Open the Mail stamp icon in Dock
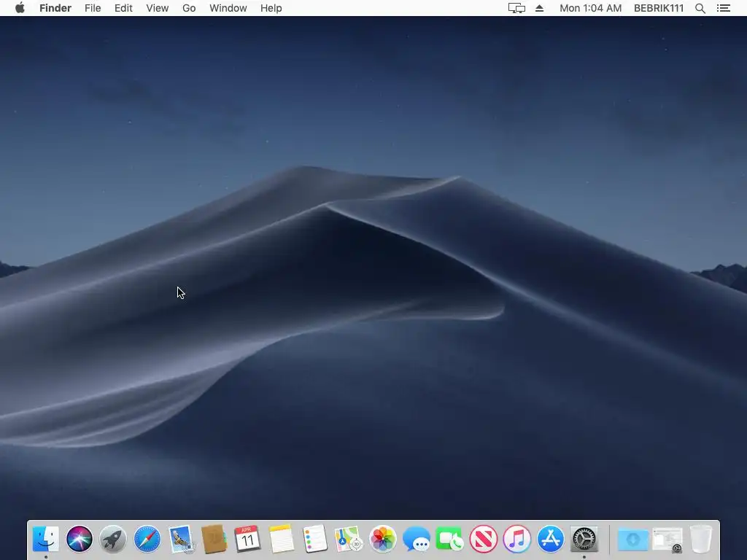 pyautogui.click(x=181, y=539)
